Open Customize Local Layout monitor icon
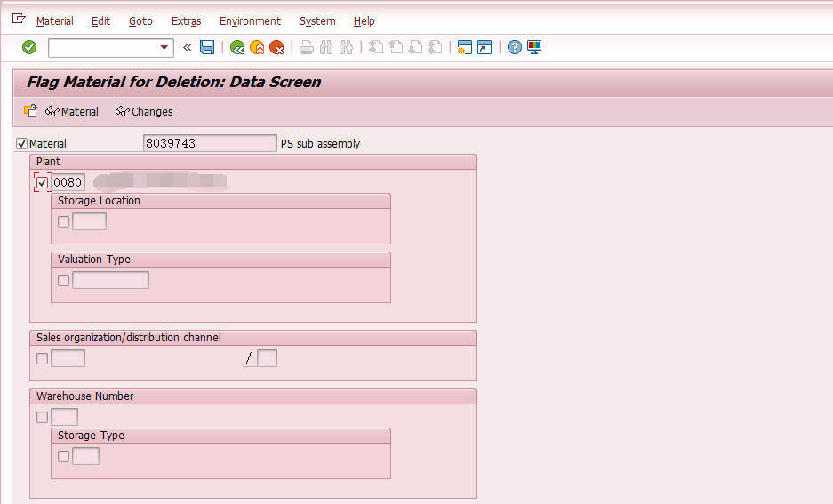 click(x=534, y=47)
